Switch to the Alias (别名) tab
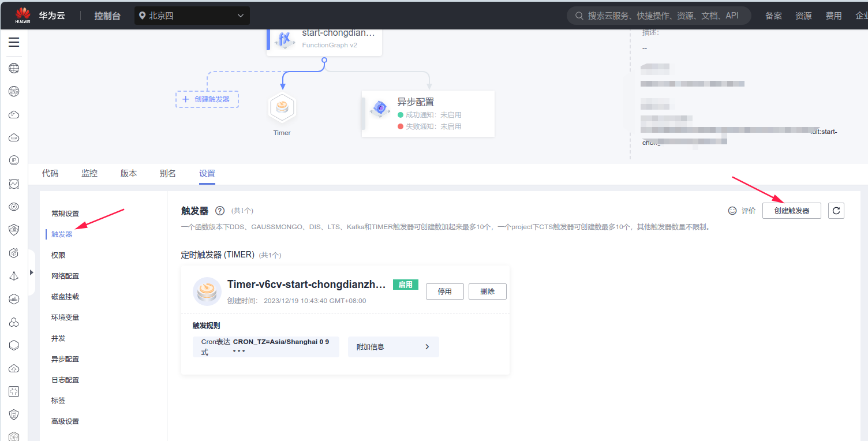Image resolution: width=868 pixels, height=441 pixels. point(168,173)
